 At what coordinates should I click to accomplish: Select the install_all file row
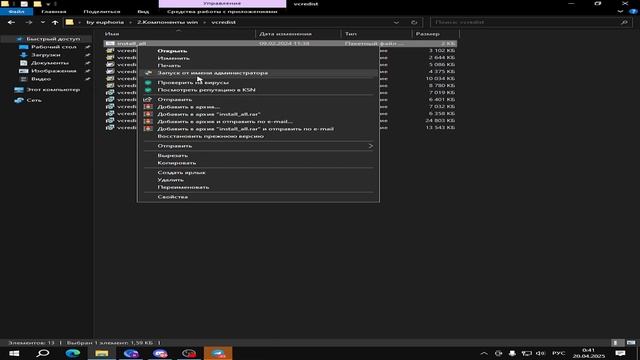tap(280, 43)
